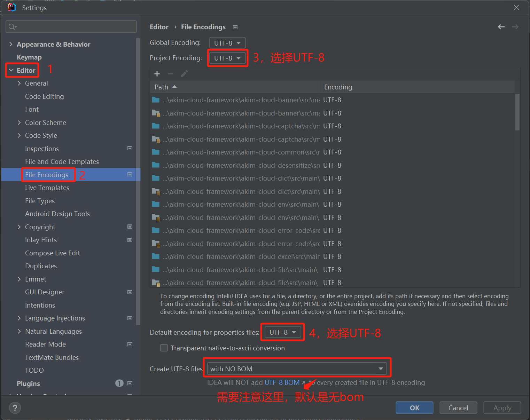Open the Global Encoding dropdown
Image resolution: width=530 pixels, height=420 pixels.
point(227,43)
